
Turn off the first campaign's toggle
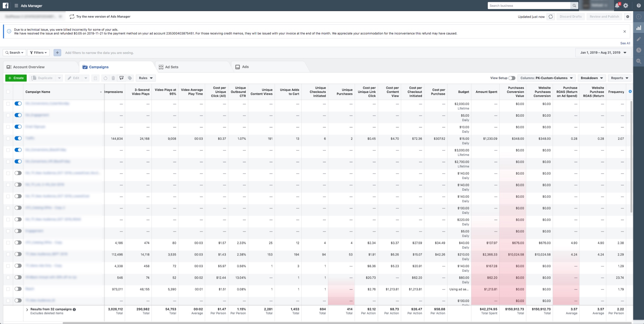[x=18, y=103]
